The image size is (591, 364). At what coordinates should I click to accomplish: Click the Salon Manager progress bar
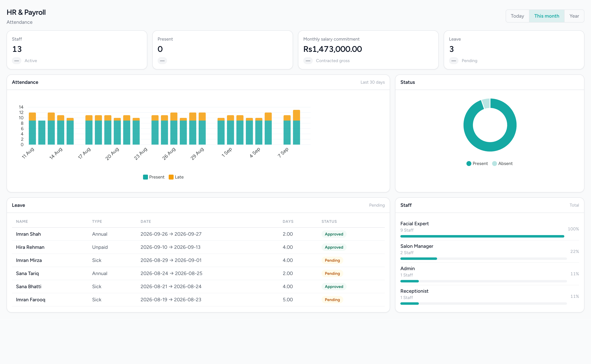point(483,259)
